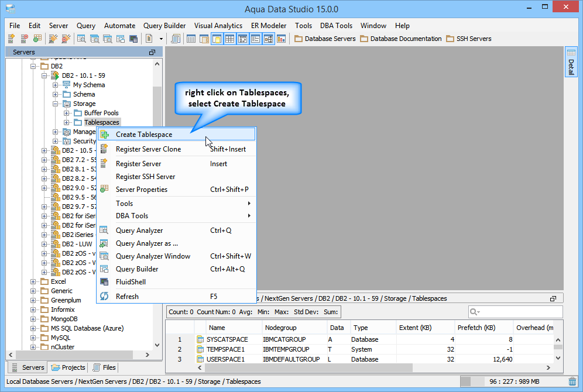Toggle the highlighted list-details toolbar button
This screenshot has width=583, height=392.
(x=255, y=38)
